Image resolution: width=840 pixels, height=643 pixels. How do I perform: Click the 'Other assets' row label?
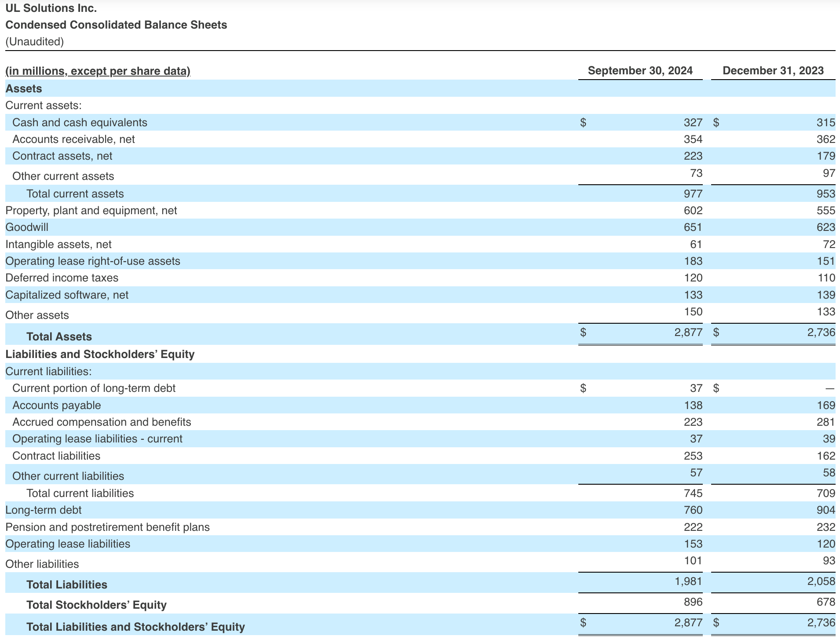click(37, 315)
